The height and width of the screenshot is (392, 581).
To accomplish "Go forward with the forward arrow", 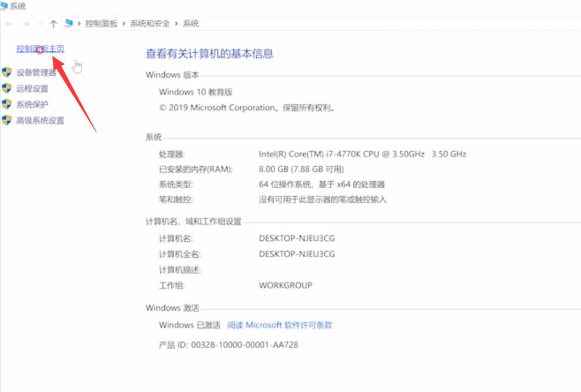I will coord(26,24).
